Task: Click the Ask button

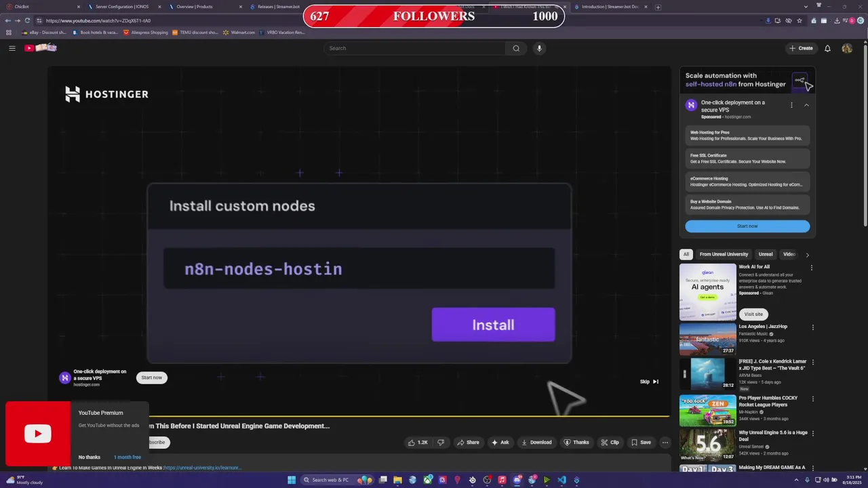Action: click(x=500, y=443)
